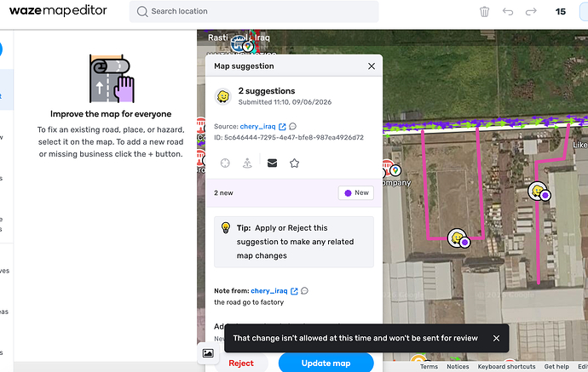Click chat bubble icon beside Source chery_iraq
The image size is (588, 372).
(x=293, y=126)
